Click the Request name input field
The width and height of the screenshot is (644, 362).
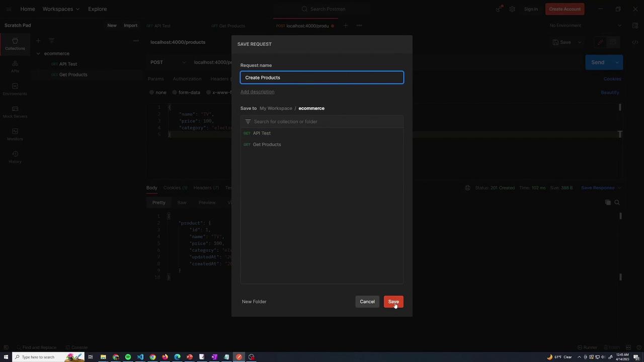click(x=322, y=77)
